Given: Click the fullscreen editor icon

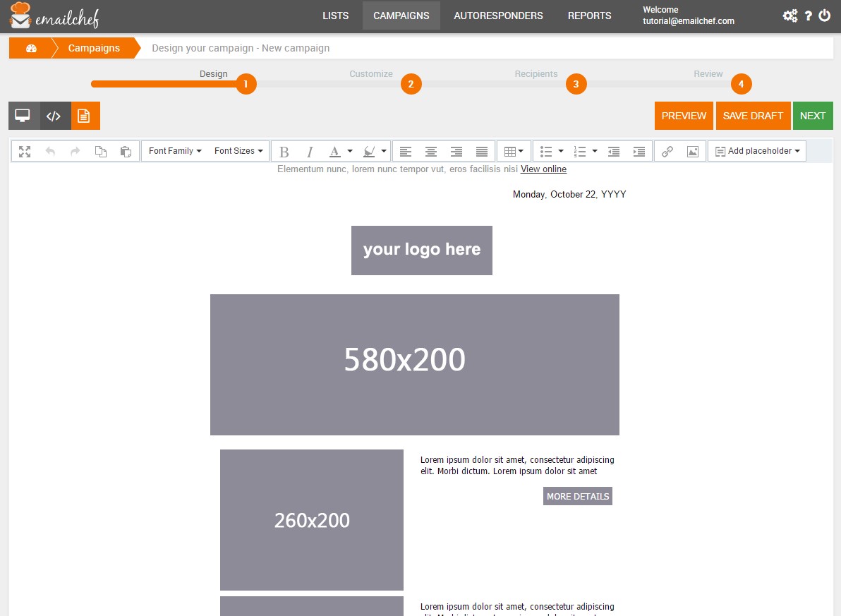Looking at the screenshot, I should (x=25, y=151).
